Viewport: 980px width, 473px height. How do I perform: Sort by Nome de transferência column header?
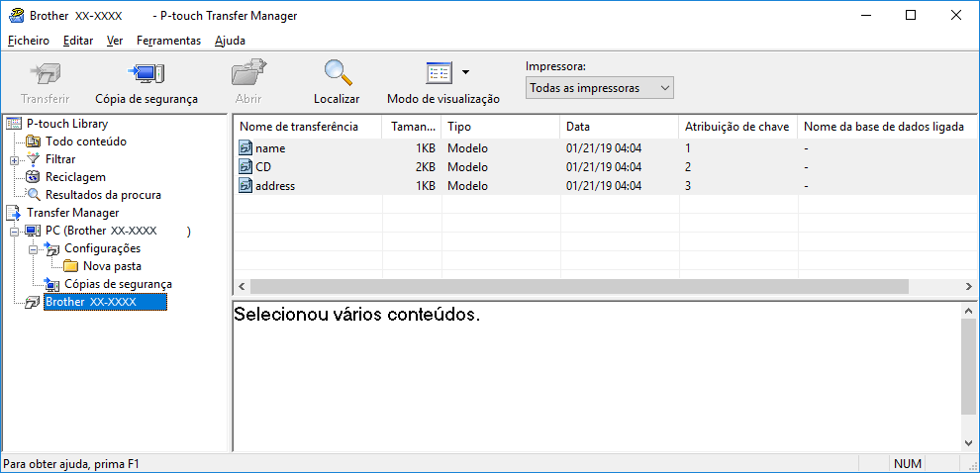click(307, 127)
